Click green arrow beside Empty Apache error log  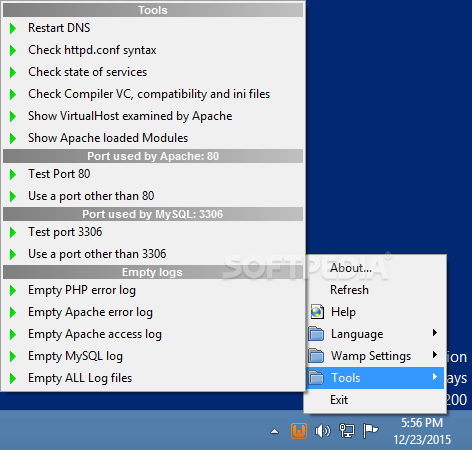[x=13, y=312]
